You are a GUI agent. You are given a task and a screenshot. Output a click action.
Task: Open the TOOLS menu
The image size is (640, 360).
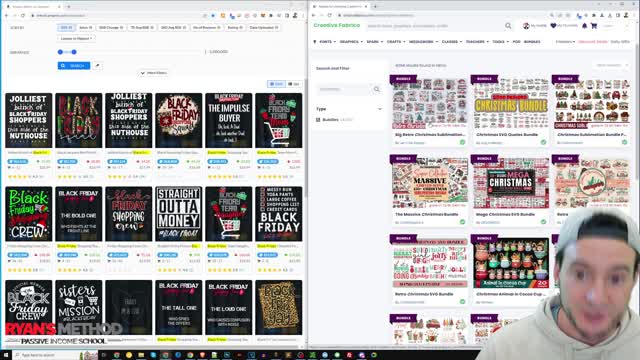(500, 42)
